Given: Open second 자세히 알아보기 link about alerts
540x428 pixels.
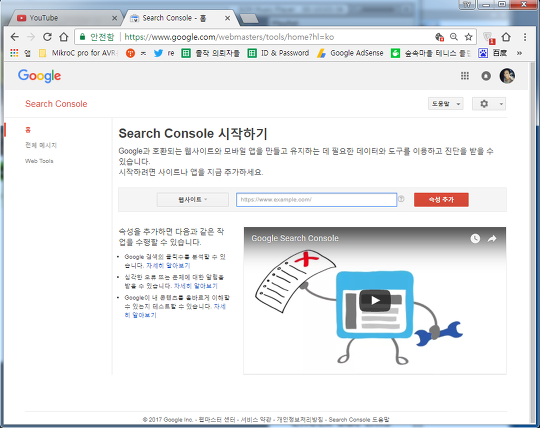Looking at the screenshot, I should pos(196,286).
